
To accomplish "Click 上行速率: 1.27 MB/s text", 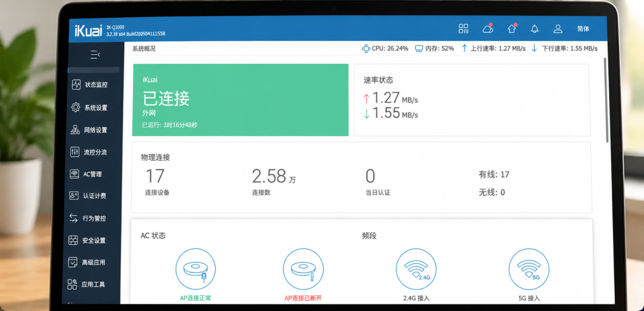I will (498, 48).
